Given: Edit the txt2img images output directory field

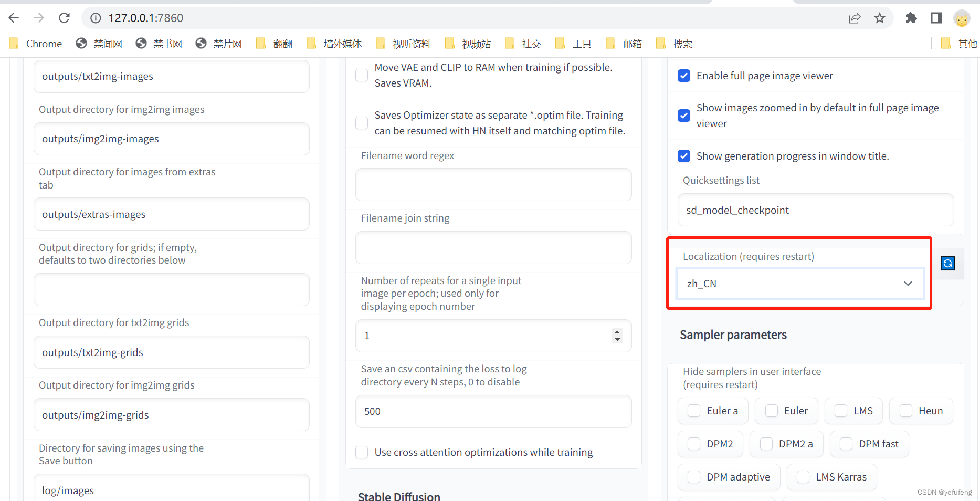Looking at the screenshot, I should (x=172, y=76).
